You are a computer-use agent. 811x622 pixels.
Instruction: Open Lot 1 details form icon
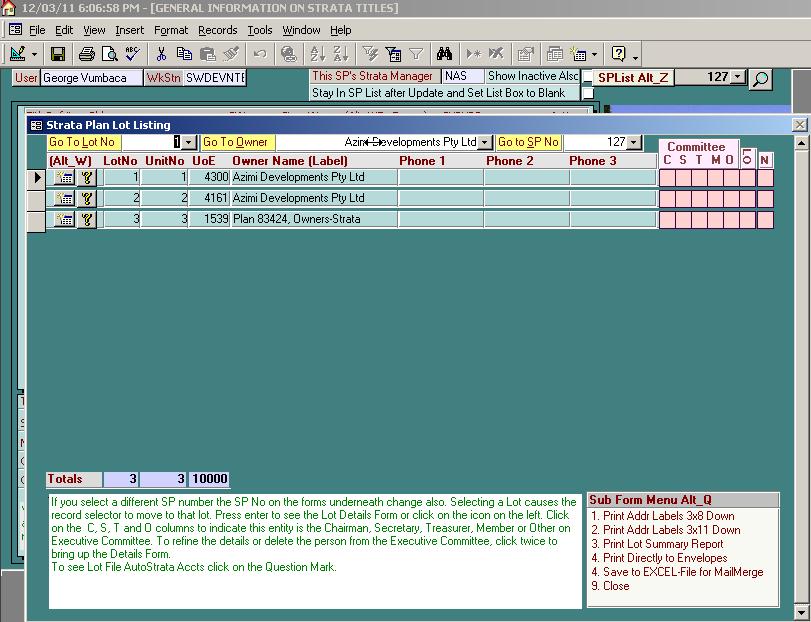click(64, 178)
